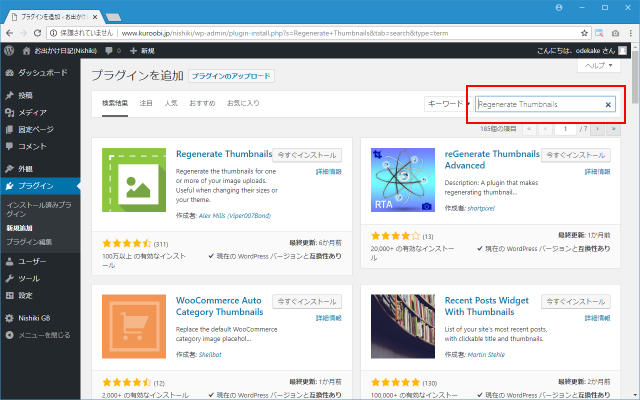Open the キーワード search type dropdown
The height and width of the screenshot is (400, 640).
pyautogui.click(x=448, y=104)
